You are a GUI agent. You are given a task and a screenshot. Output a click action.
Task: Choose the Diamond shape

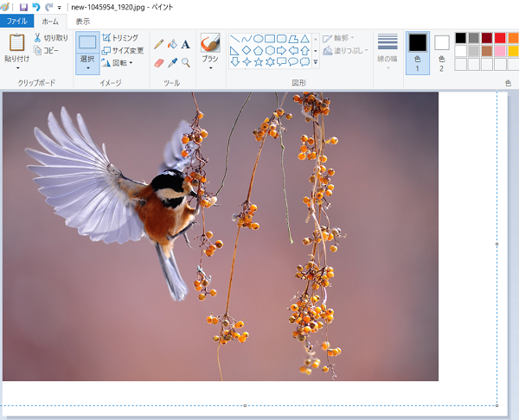point(247,51)
